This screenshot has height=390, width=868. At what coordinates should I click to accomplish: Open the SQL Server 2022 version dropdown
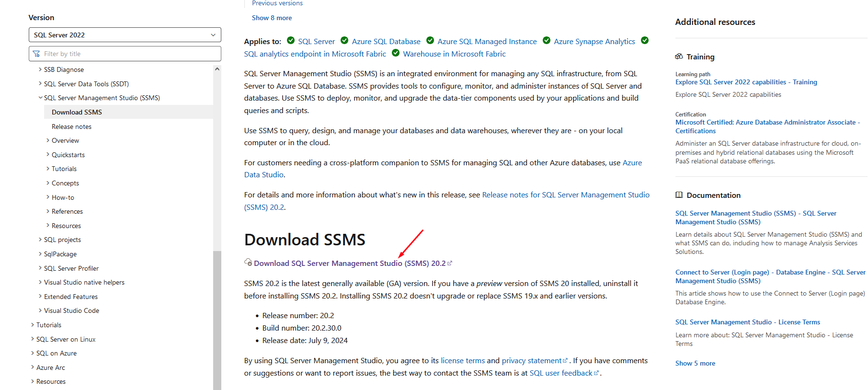pos(125,35)
